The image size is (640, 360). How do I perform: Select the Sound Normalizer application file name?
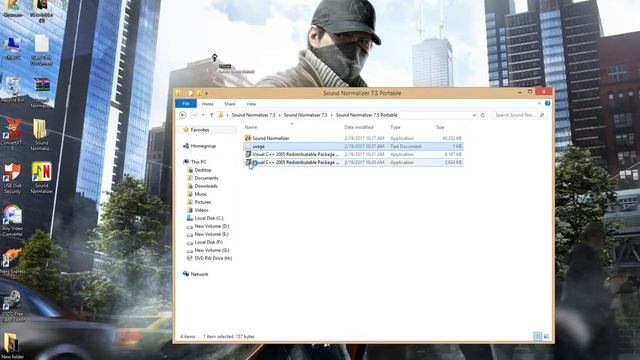[271, 138]
